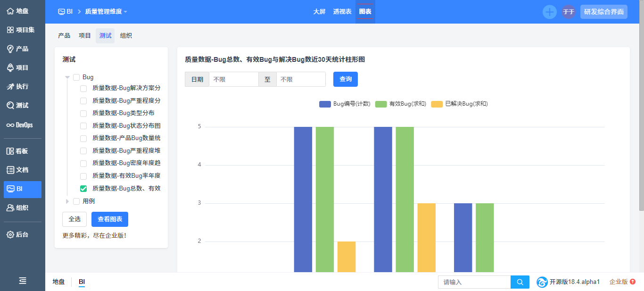Screen dimensions: 644x291
Task: Expand the 用例 tree node
Action: coord(67,200)
